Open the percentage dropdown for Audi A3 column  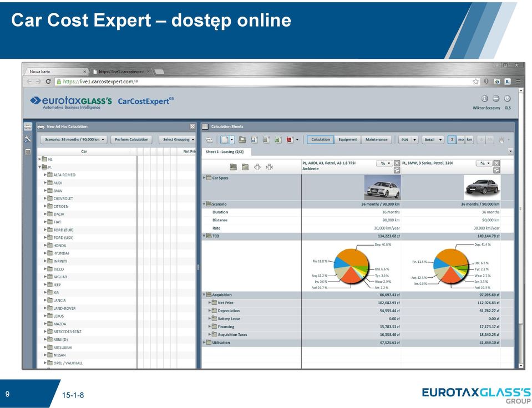pos(384,163)
